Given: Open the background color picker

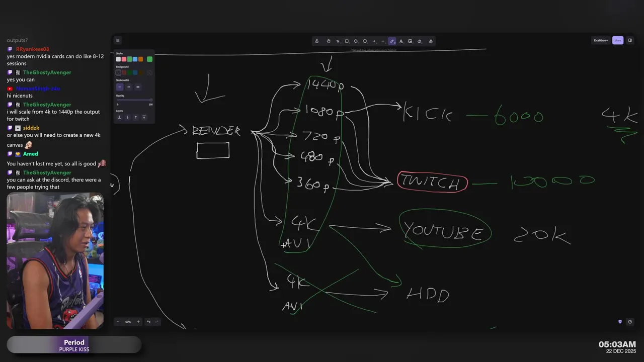Looking at the screenshot, I should click(149, 72).
